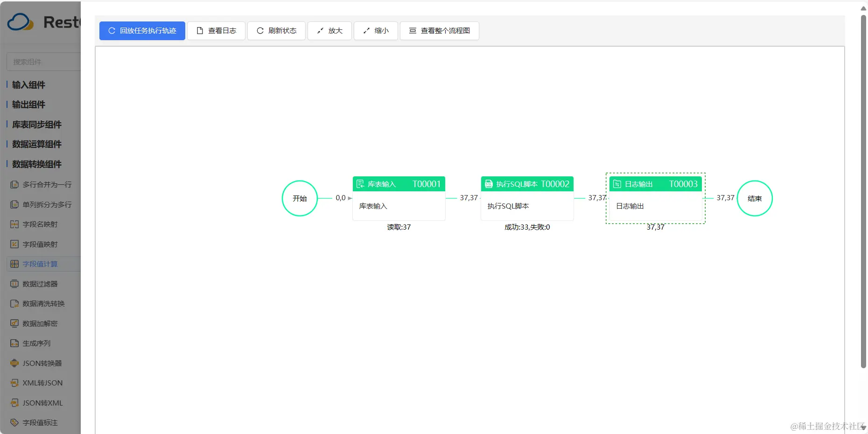The height and width of the screenshot is (434, 868).
Task: Expand the 输出组件 category
Action: click(x=28, y=105)
